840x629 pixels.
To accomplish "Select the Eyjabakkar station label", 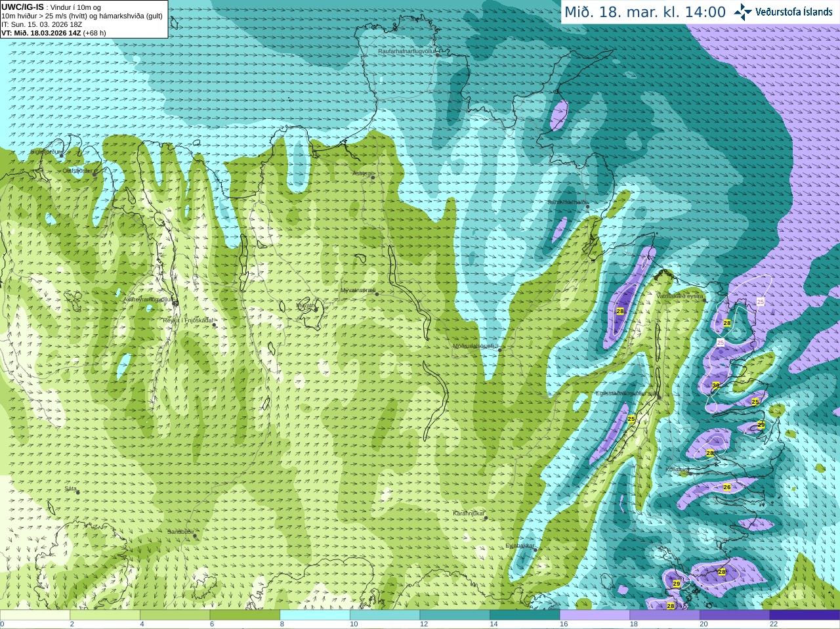I will (x=520, y=546).
